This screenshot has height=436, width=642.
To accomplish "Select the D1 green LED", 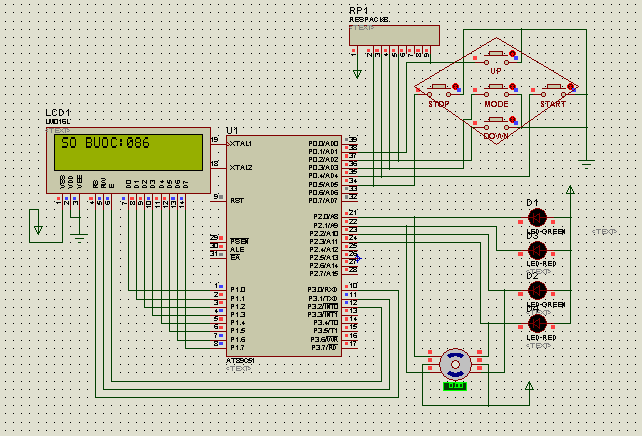I will tap(538, 218).
